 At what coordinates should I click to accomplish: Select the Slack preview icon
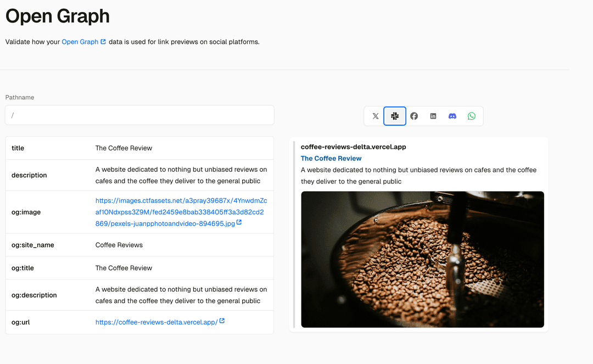tap(395, 116)
